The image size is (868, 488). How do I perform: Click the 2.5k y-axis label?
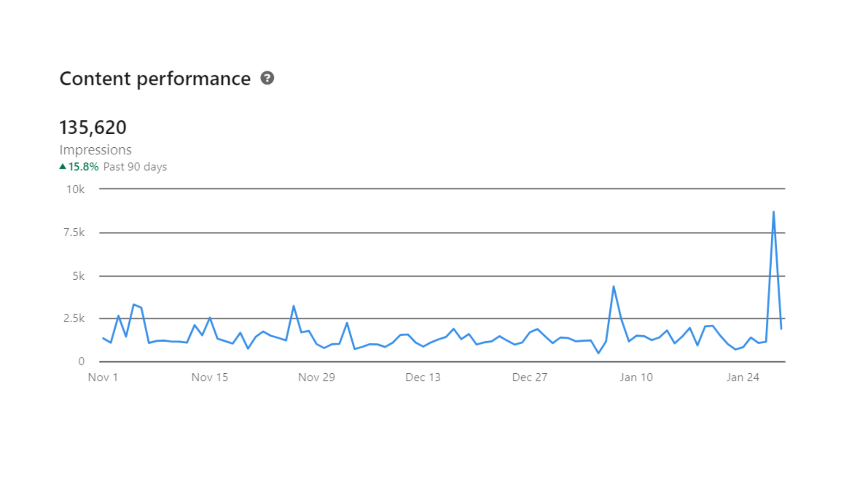[74, 318]
